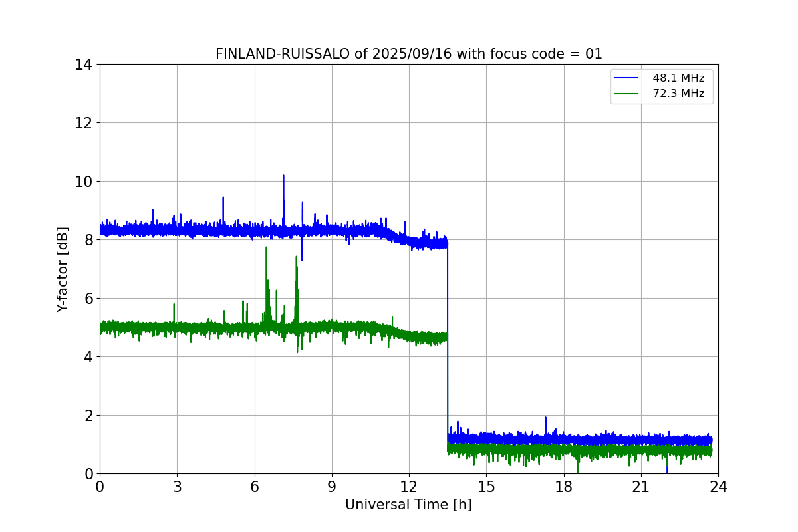Viewport: 798px width, 532px height.
Task: Click x-axis tick label 21
Action: [641, 487]
